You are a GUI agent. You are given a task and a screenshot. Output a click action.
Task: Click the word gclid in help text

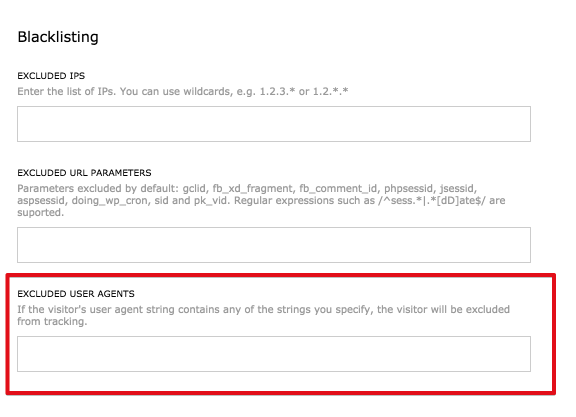point(195,188)
